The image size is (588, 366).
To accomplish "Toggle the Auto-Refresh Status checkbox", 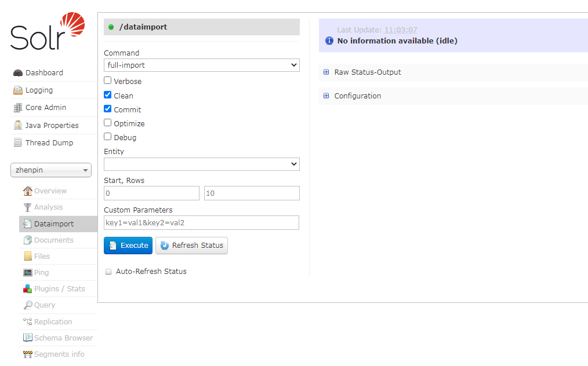I will point(108,272).
